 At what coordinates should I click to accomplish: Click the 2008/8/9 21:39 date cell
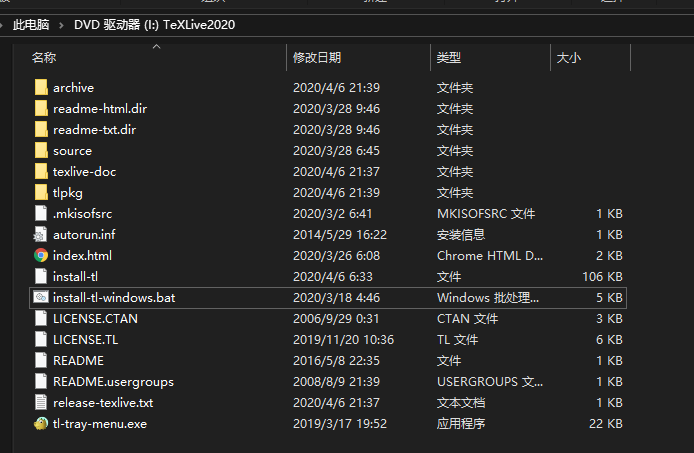pyautogui.click(x=336, y=382)
